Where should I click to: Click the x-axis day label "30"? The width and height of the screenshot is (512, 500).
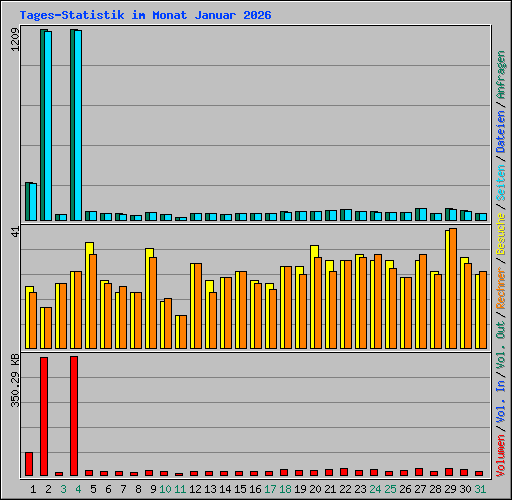pos(465,489)
